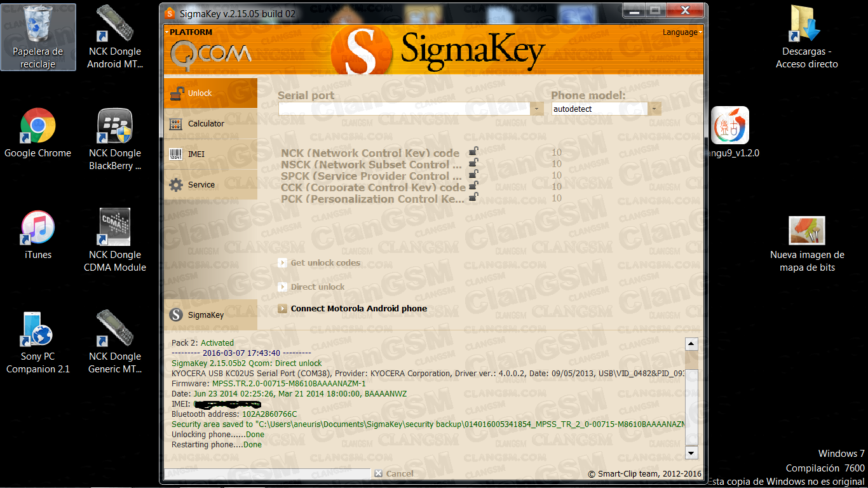This screenshot has height=488, width=868.
Task: Open the Service tab
Action: tap(210, 185)
